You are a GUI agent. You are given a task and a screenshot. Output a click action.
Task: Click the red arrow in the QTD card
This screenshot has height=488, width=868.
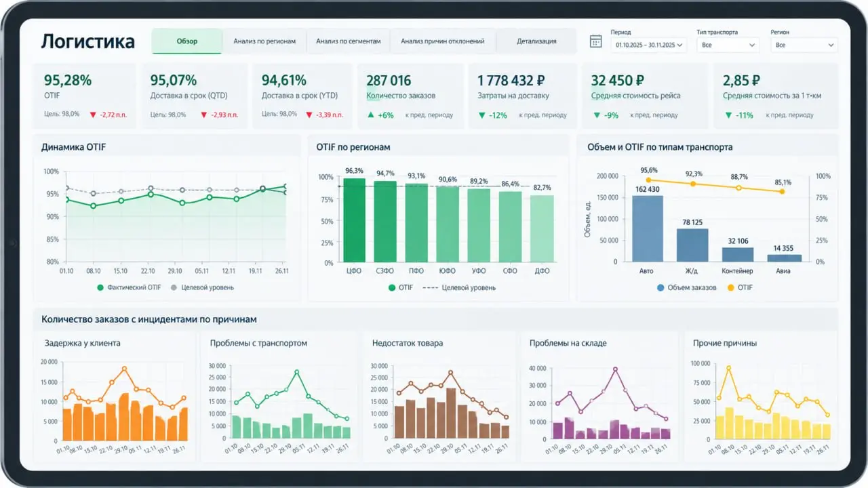click(203, 115)
